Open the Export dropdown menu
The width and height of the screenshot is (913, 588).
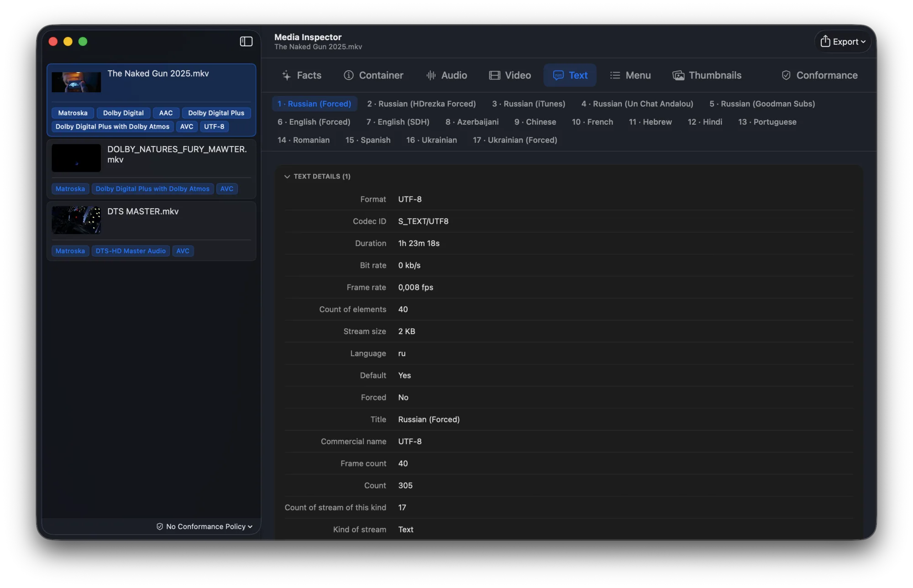point(843,42)
